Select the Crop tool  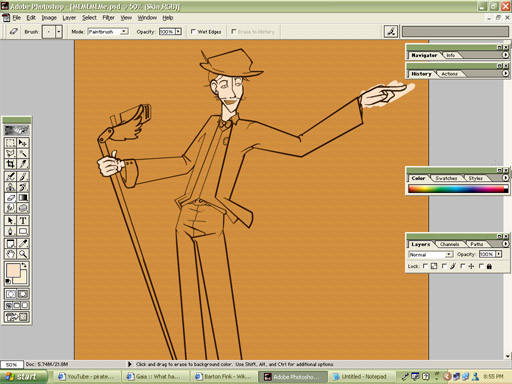[x=10, y=164]
